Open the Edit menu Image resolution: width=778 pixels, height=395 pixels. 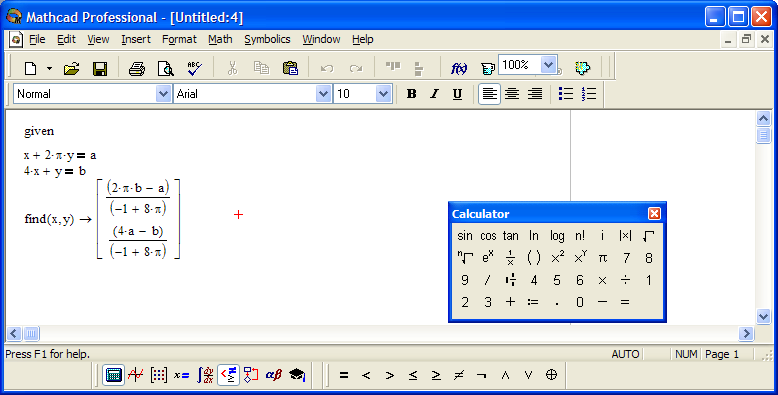point(66,39)
